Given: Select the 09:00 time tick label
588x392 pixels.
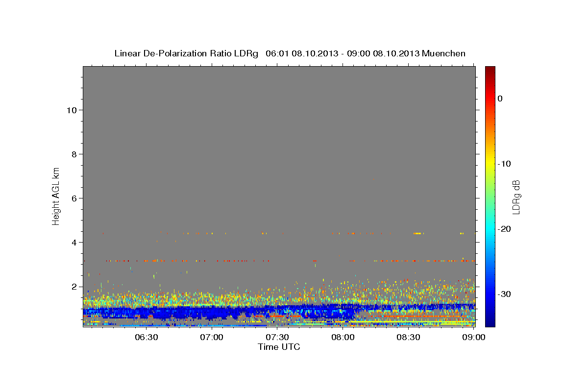Looking at the screenshot, I should [x=473, y=337].
